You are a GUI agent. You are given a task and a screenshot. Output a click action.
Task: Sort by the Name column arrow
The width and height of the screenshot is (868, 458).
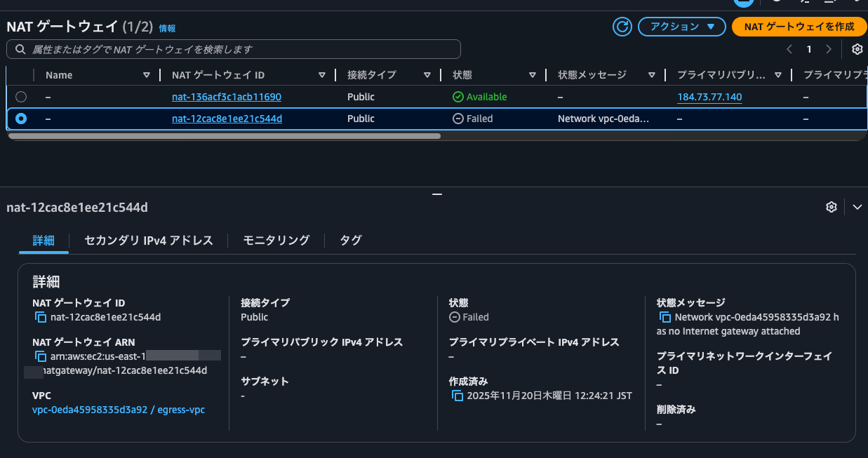coord(147,75)
